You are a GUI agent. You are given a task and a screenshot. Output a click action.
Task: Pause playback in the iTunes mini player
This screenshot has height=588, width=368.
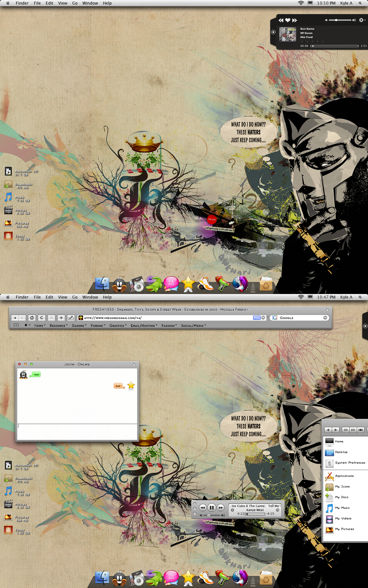click(x=212, y=508)
